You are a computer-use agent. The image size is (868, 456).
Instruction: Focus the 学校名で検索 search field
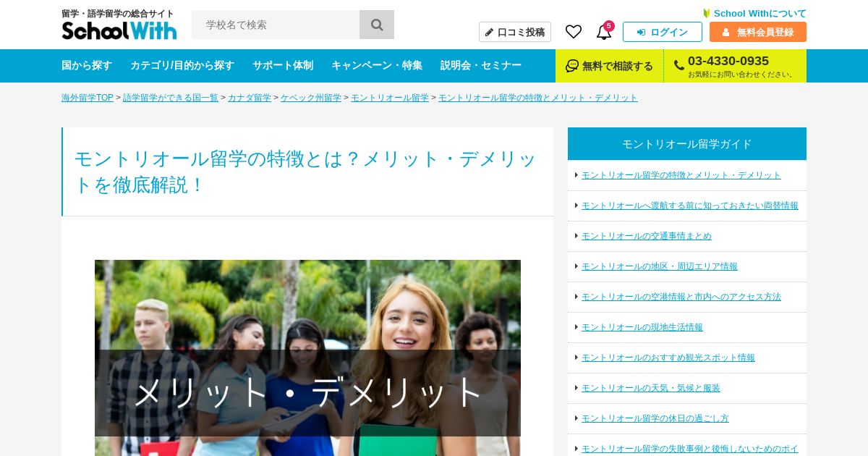pyautogui.click(x=276, y=25)
